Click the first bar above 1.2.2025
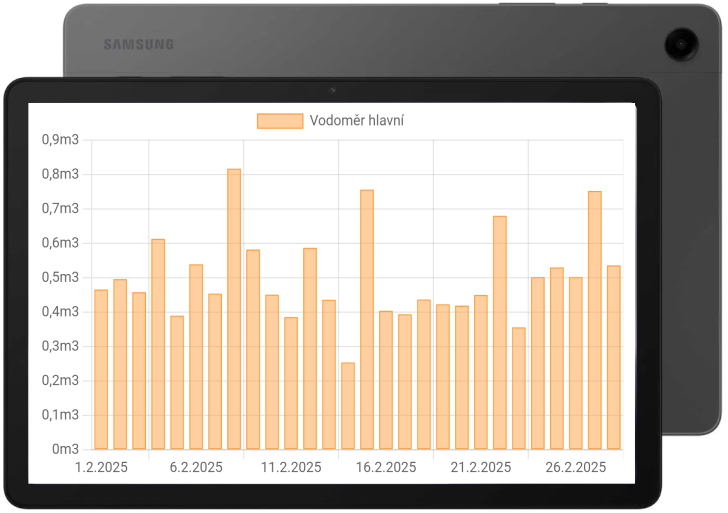 101,369
